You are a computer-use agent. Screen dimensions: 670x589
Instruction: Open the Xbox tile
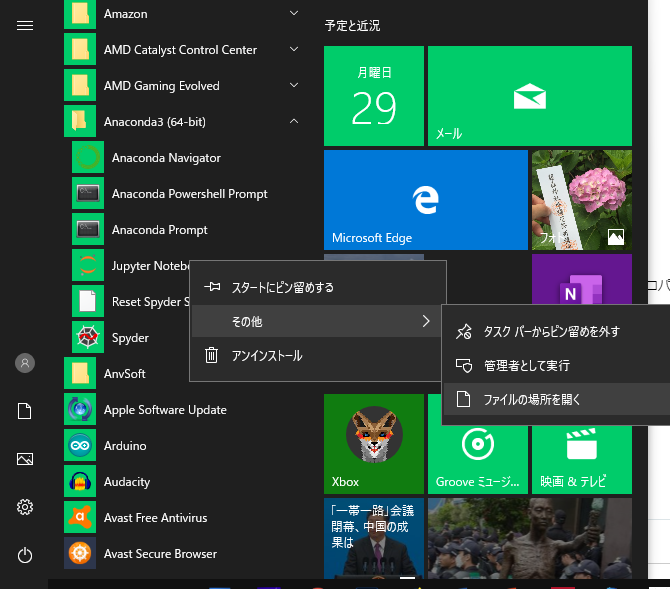[x=374, y=444]
